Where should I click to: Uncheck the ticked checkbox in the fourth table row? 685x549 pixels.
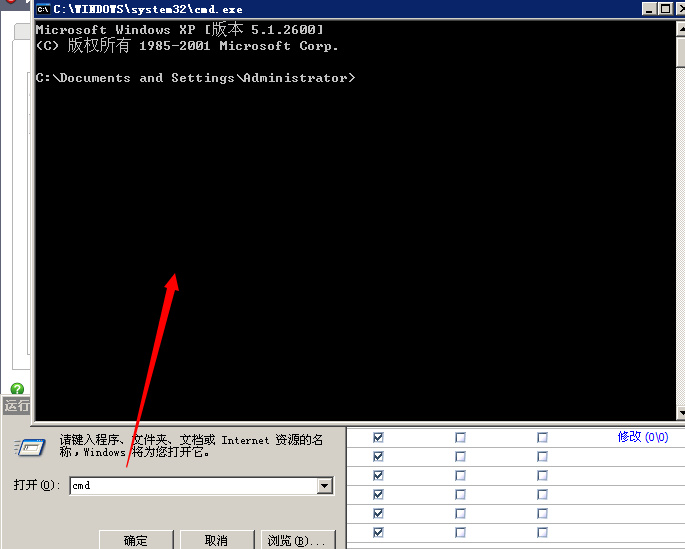[378, 494]
